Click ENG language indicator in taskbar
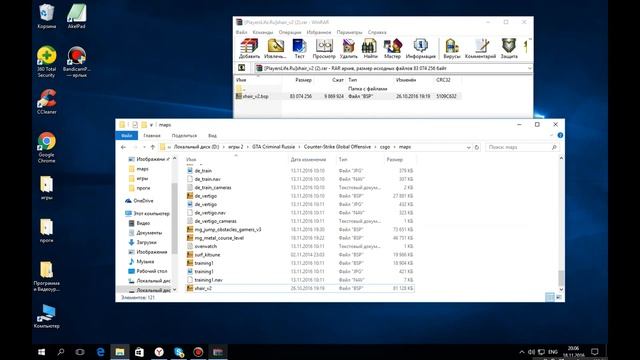Screen dimensions: 640x360 pyautogui.click(x=553, y=352)
